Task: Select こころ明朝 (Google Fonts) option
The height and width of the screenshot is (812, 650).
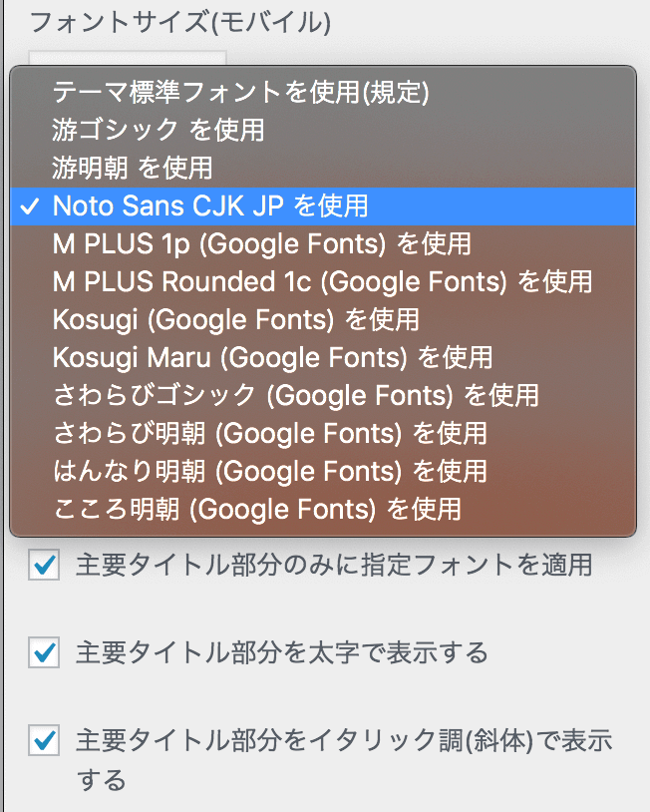Action: coord(256,509)
